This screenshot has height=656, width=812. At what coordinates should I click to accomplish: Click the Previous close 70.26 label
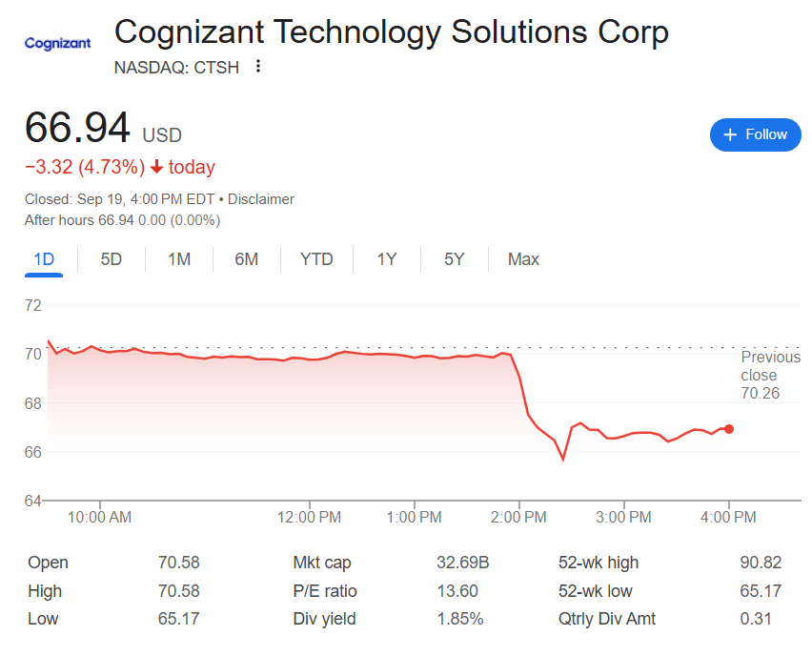pyautogui.click(x=771, y=375)
